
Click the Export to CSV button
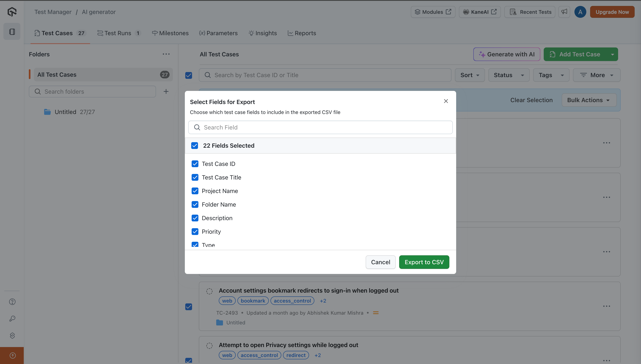[x=424, y=262]
